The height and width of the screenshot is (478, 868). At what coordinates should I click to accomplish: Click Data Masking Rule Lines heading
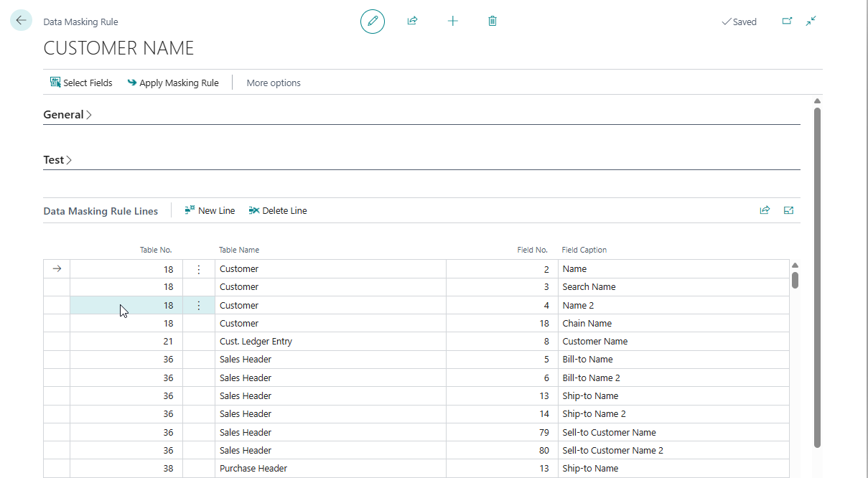coord(101,211)
